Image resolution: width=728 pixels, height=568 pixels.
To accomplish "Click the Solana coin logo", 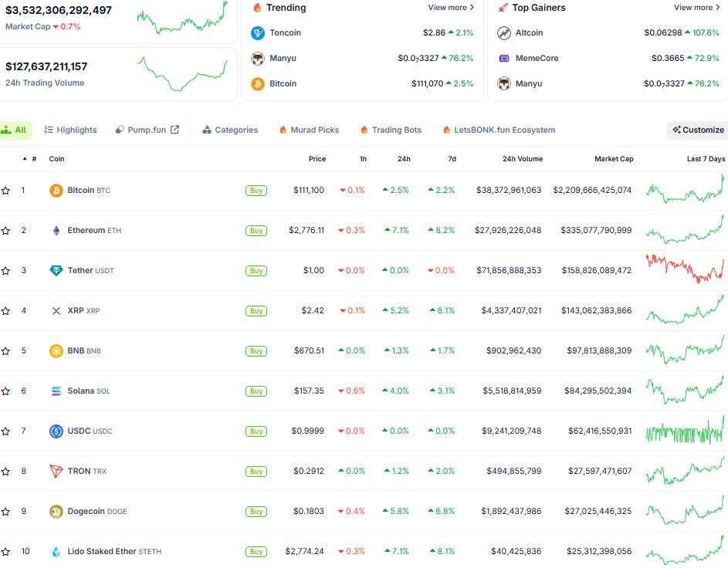I will pyautogui.click(x=56, y=390).
